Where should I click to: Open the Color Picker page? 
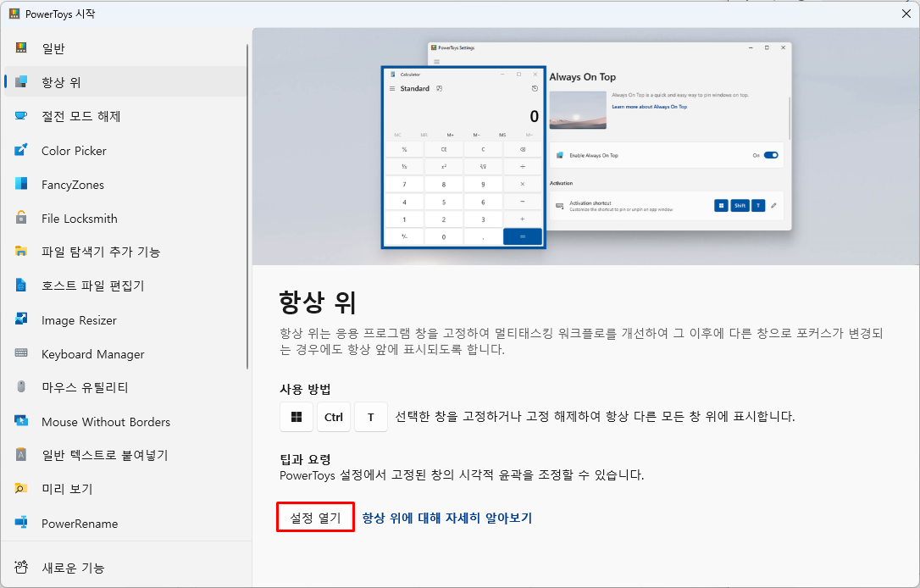pyautogui.click(x=125, y=150)
